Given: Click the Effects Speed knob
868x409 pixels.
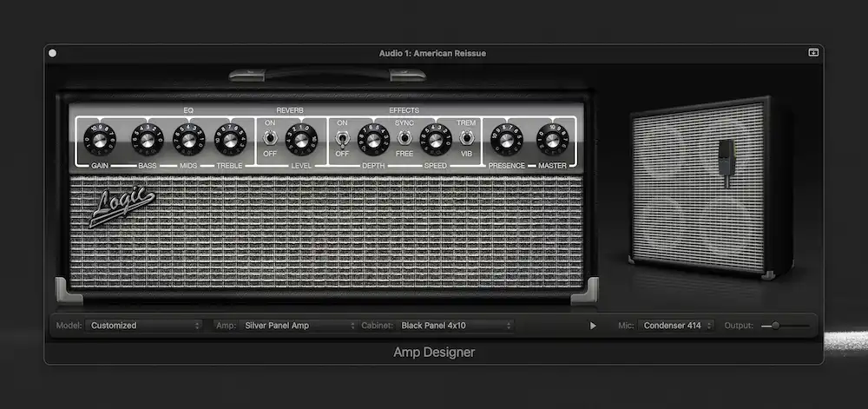Looking at the screenshot, I should point(436,140).
